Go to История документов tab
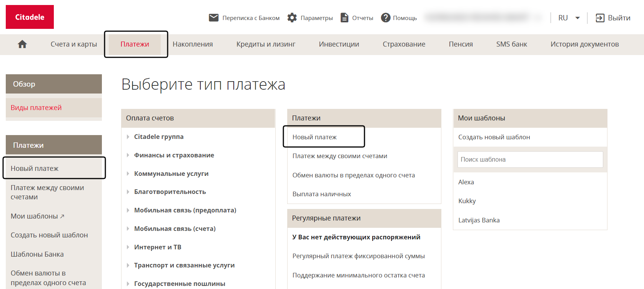The image size is (644, 289). (x=584, y=44)
